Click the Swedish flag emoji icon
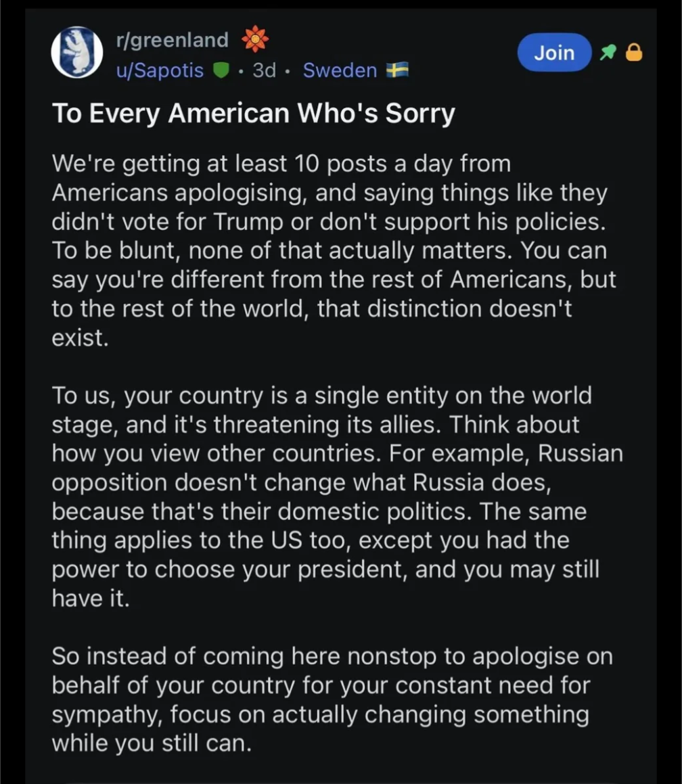 (x=398, y=70)
